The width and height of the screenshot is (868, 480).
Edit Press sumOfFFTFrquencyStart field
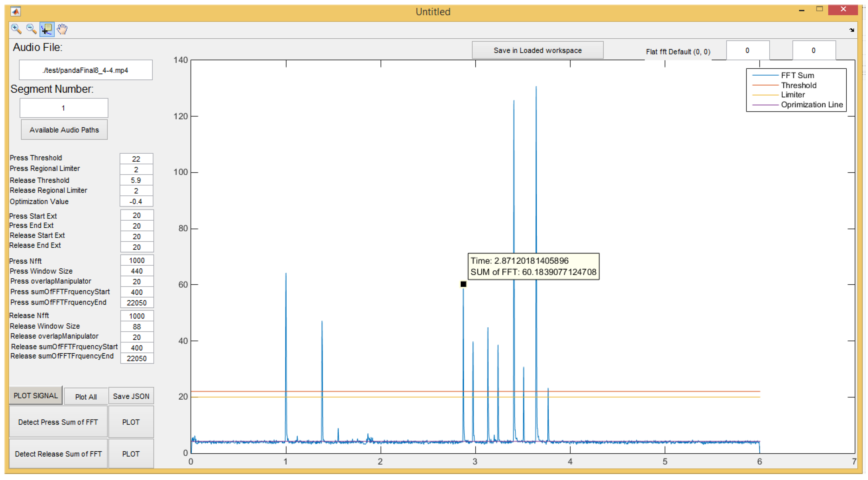[137, 292]
